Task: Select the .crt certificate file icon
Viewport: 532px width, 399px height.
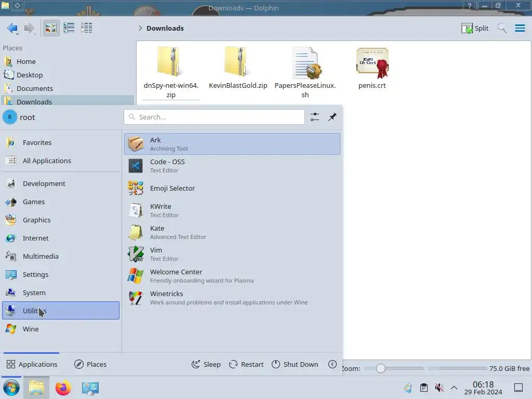Action: pos(372,63)
